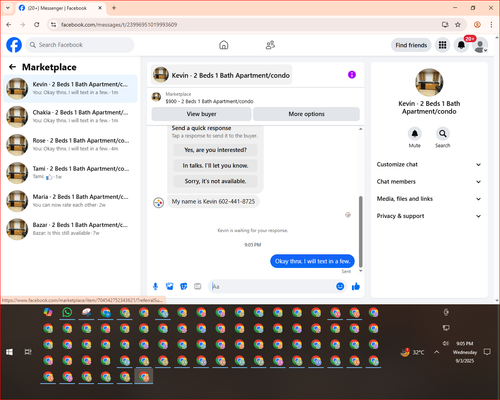Bookmark this page with the star
The image size is (500, 400).
tap(458, 24)
